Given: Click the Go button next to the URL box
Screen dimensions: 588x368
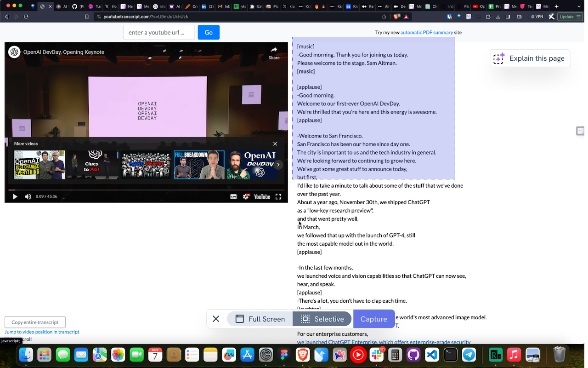Looking at the screenshot, I should 209,32.
